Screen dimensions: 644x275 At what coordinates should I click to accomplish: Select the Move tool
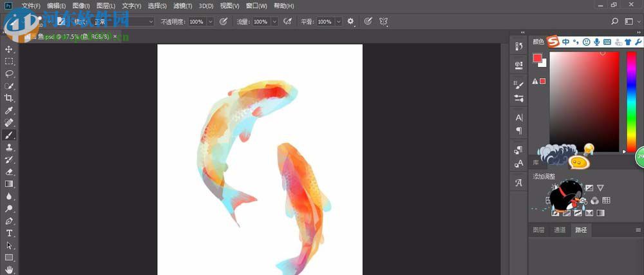[x=9, y=49]
